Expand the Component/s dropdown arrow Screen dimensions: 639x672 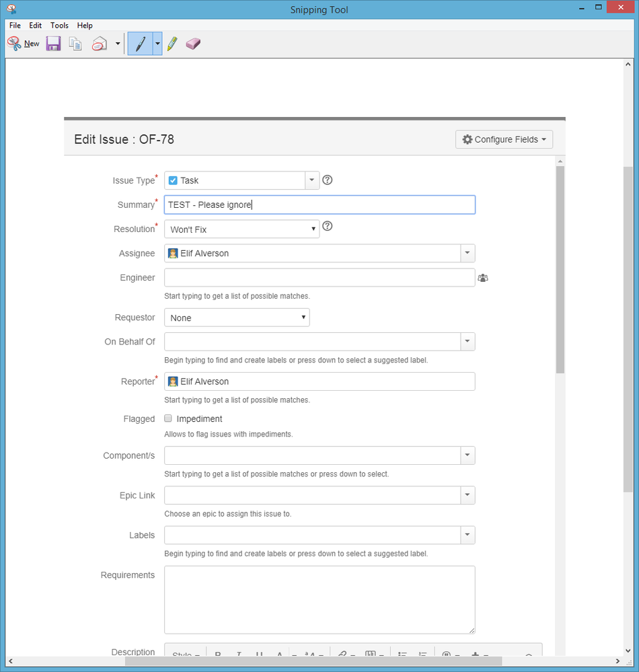467,455
